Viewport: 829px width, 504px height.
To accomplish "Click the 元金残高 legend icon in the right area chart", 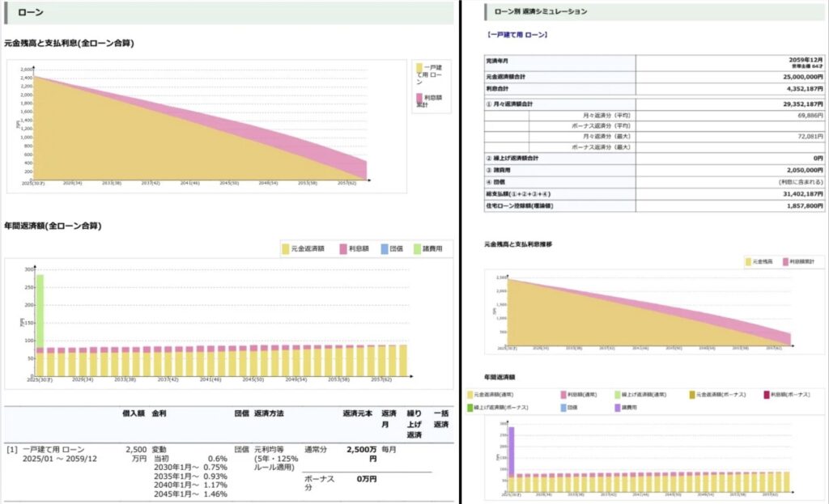I will (x=748, y=261).
